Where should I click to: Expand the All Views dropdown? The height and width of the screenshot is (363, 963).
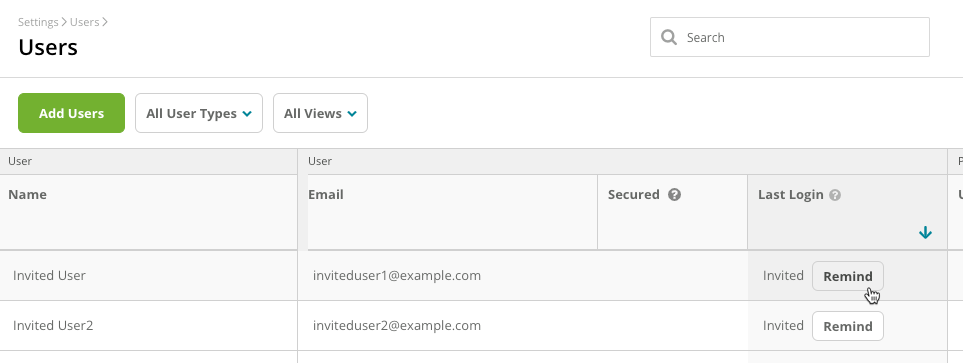321,113
